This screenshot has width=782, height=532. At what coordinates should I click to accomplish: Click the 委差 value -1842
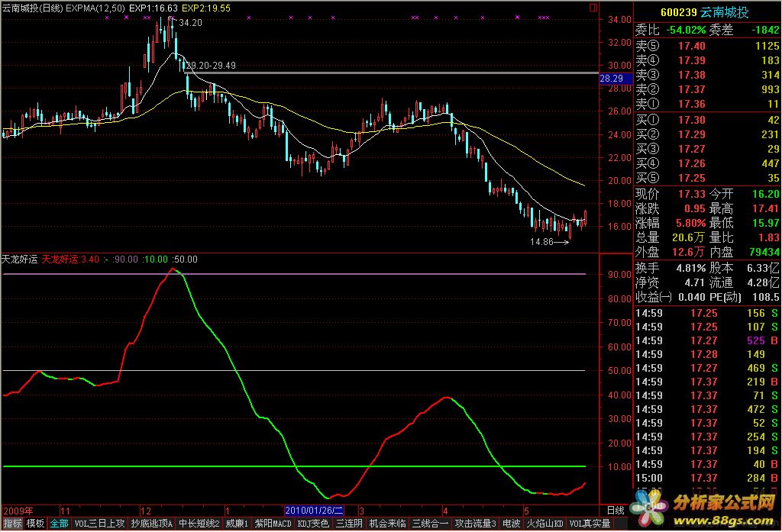[765, 30]
